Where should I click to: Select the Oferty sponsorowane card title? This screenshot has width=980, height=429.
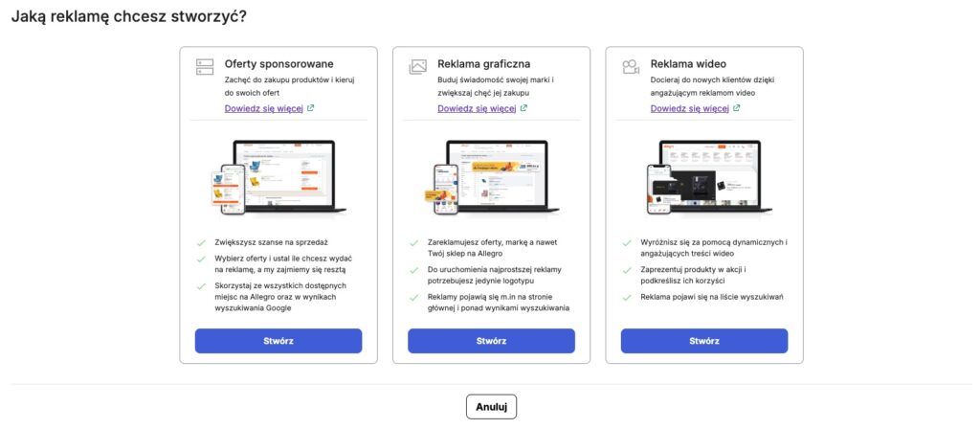point(278,64)
